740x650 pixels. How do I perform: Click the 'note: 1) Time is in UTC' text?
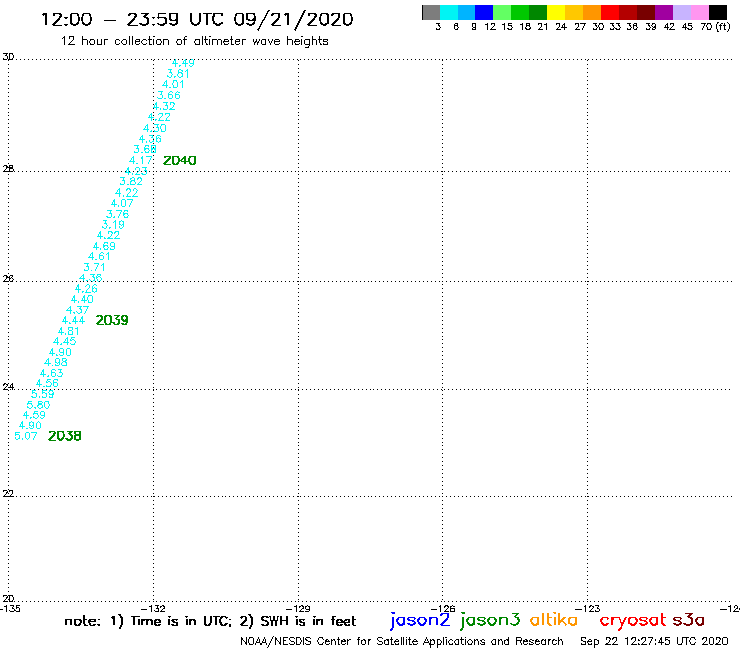[148, 621]
